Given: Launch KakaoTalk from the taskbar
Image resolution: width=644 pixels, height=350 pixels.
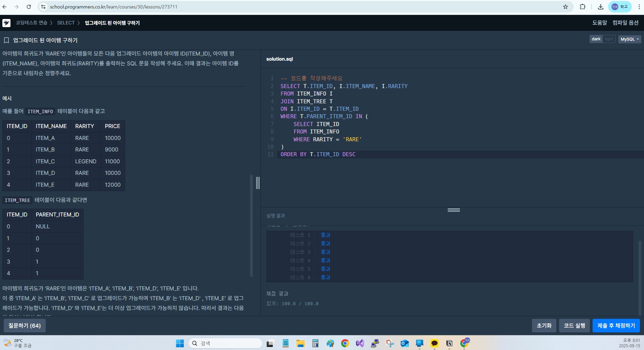Looking at the screenshot, I should [x=434, y=343].
